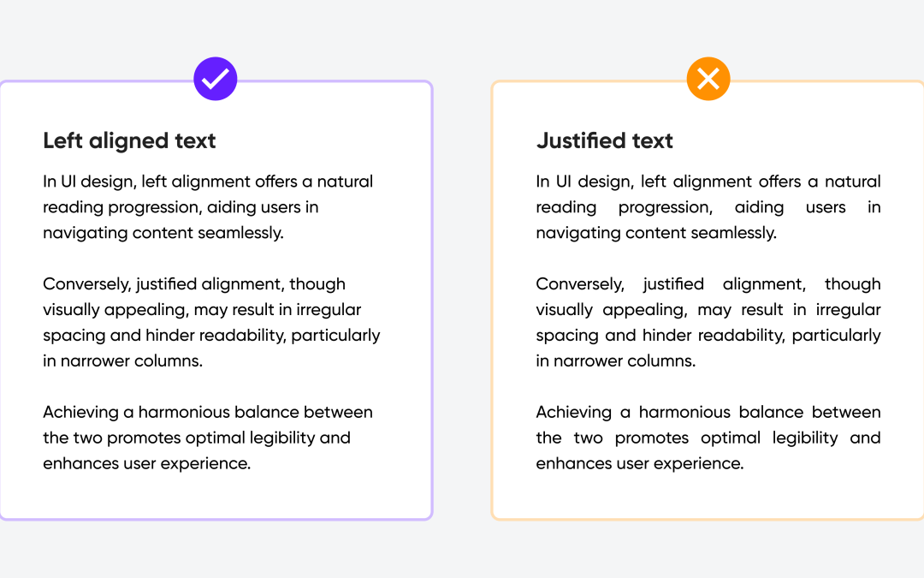Screen dimensions: 924x578
Task: Click "navigating content seamlessly." in justified card
Action: pyautogui.click(x=656, y=232)
